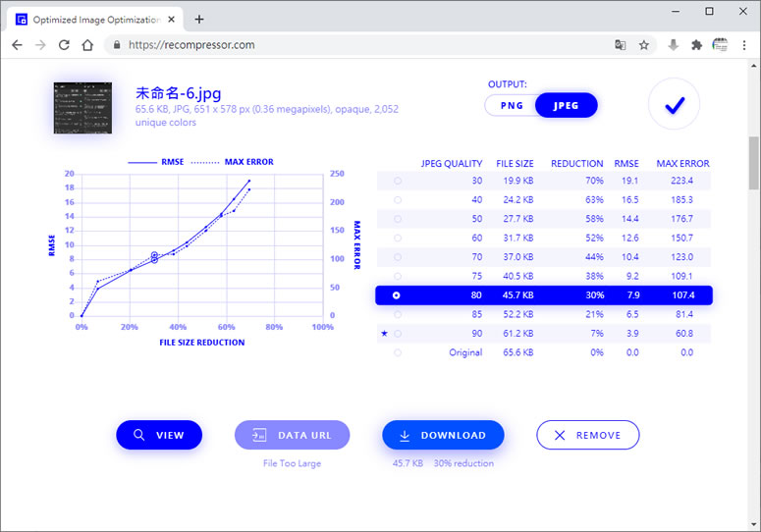
Task: Click the DOWNLOAD button
Action: tap(443, 435)
